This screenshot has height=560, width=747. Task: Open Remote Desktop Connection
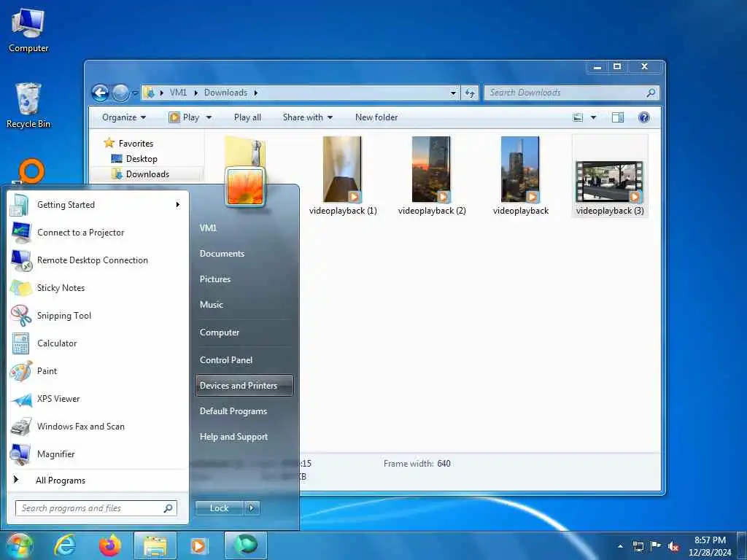97,260
